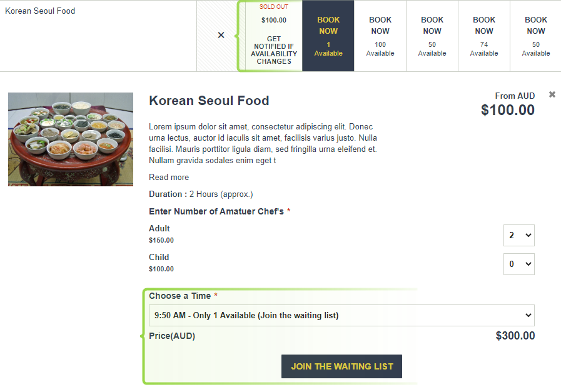
Task: Expand the Choose a Time dropdown
Action: point(341,316)
